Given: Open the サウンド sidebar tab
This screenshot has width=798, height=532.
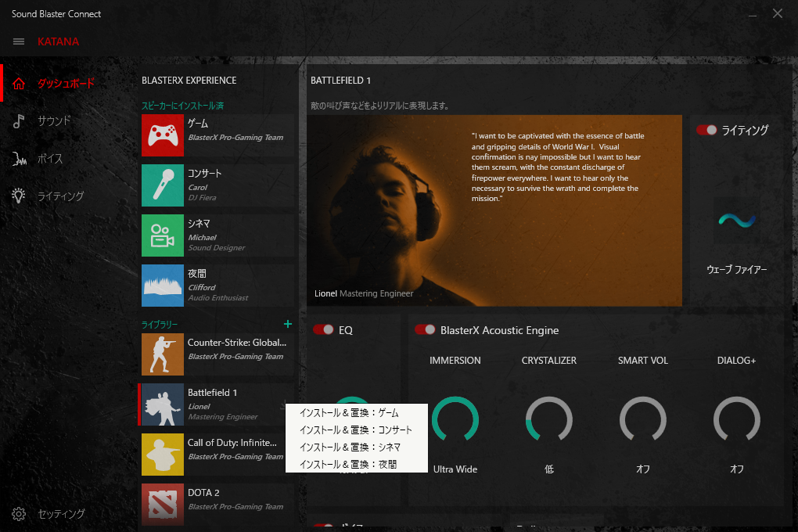Looking at the screenshot, I should pyautogui.click(x=54, y=121).
